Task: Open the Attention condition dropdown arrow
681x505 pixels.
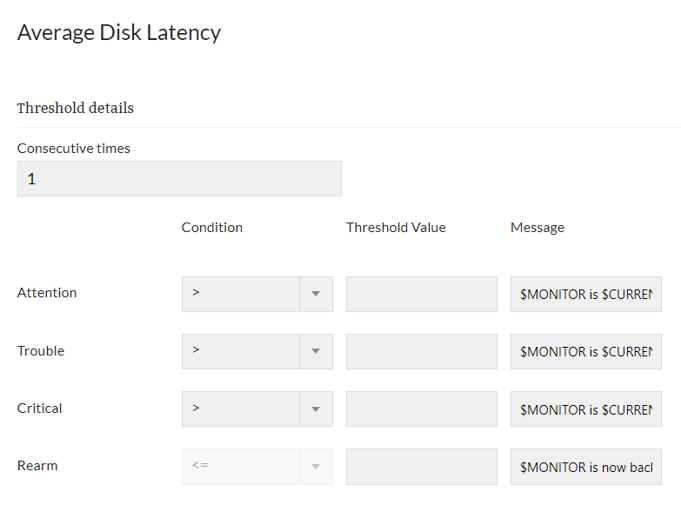Action: click(316, 294)
